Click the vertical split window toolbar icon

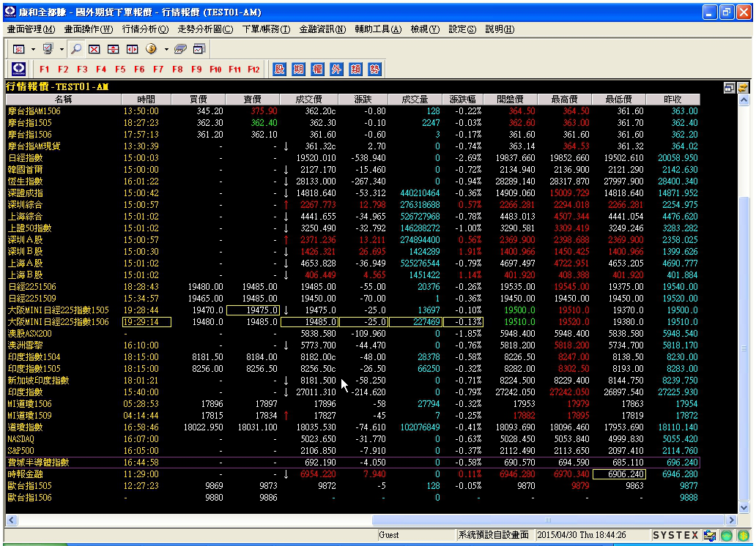point(132,49)
